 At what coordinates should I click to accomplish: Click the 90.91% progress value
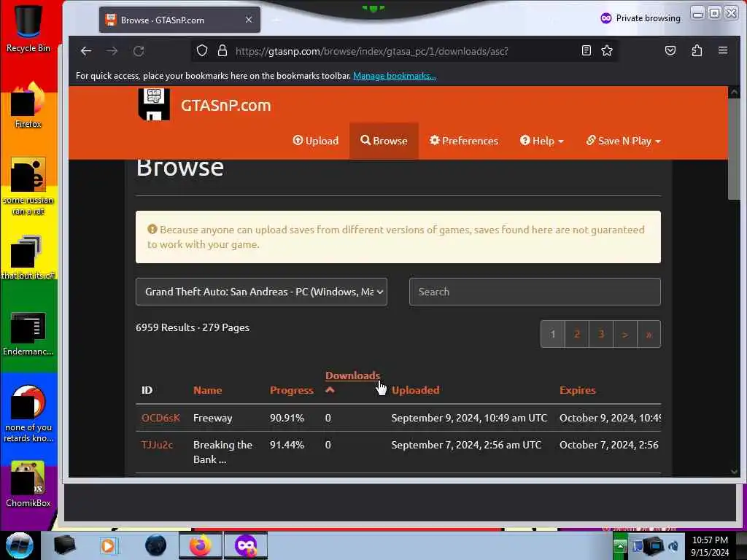(287, 418)
